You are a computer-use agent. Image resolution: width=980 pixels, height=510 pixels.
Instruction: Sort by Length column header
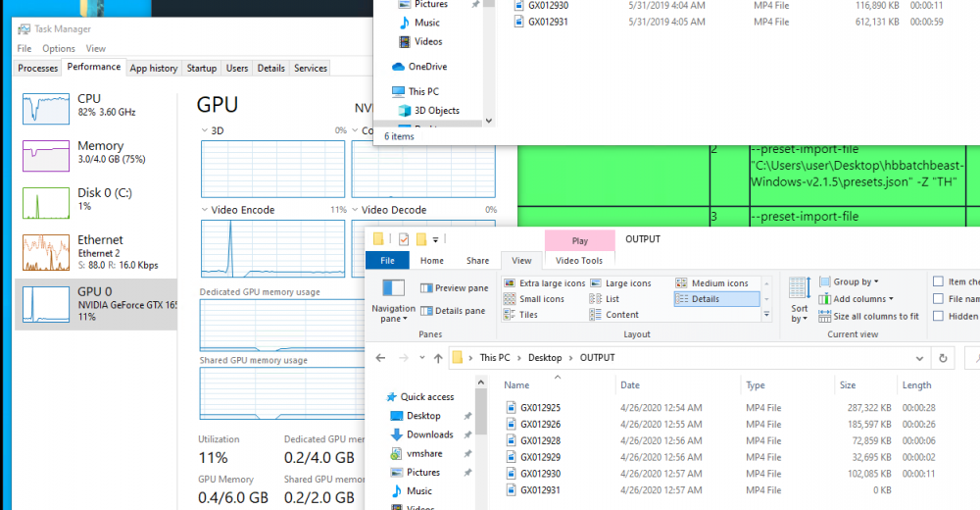pyautogui.click(x=916, y=384)
